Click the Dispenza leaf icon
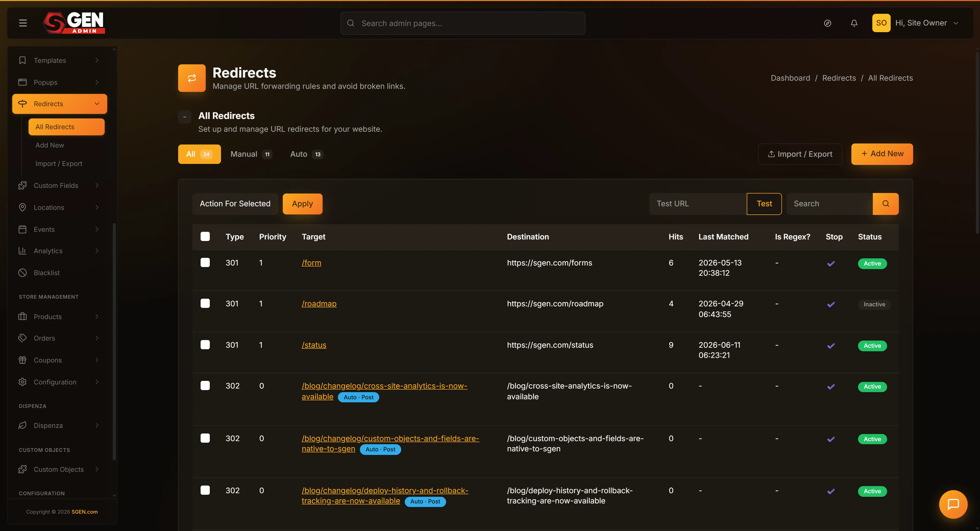 coord(22,425)
